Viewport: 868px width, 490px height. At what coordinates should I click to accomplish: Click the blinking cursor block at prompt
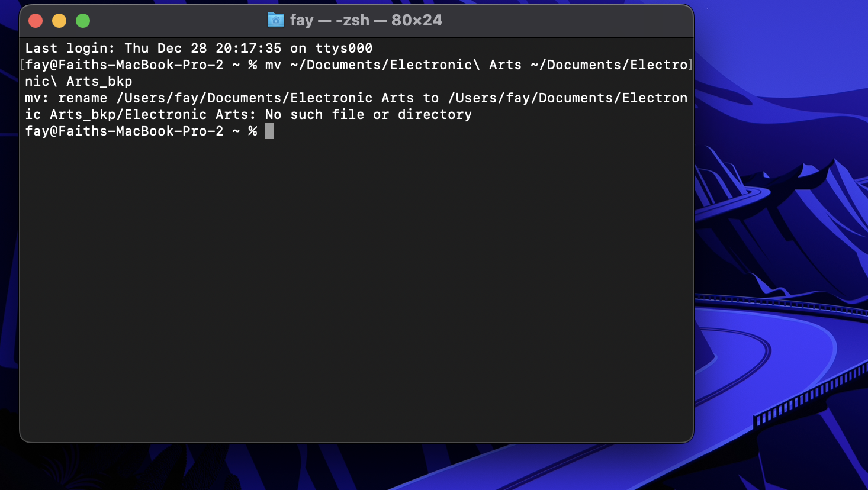(269, 131)
